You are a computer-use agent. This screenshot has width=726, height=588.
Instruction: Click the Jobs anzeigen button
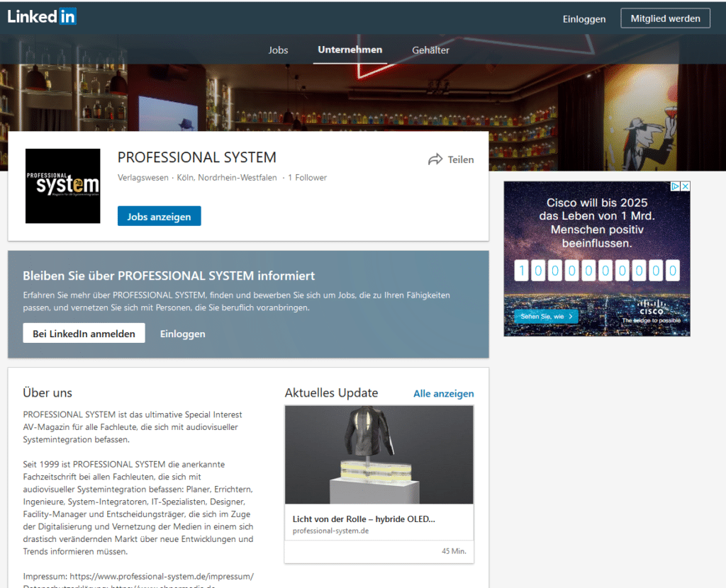click(160, 216)
